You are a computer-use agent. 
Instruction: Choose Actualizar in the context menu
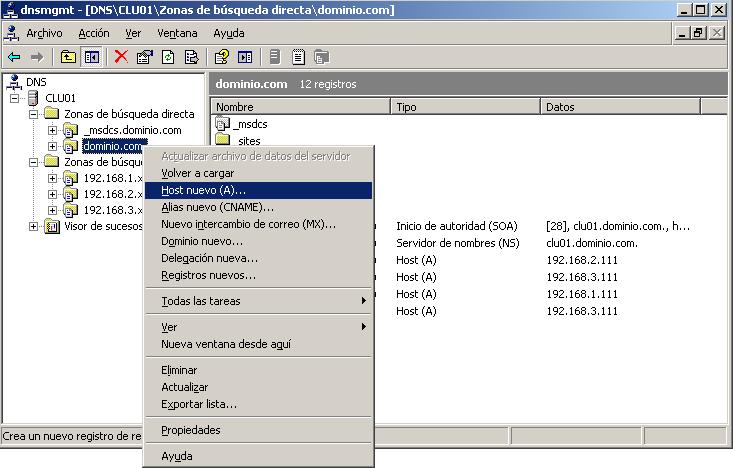click(x=259, y=387)
